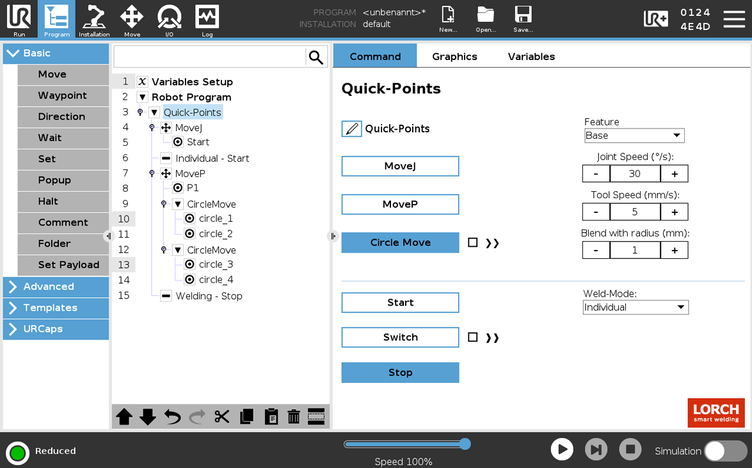Open the Feature Base dropdown
Screen dimensions: 752x468
pos(633,136)
